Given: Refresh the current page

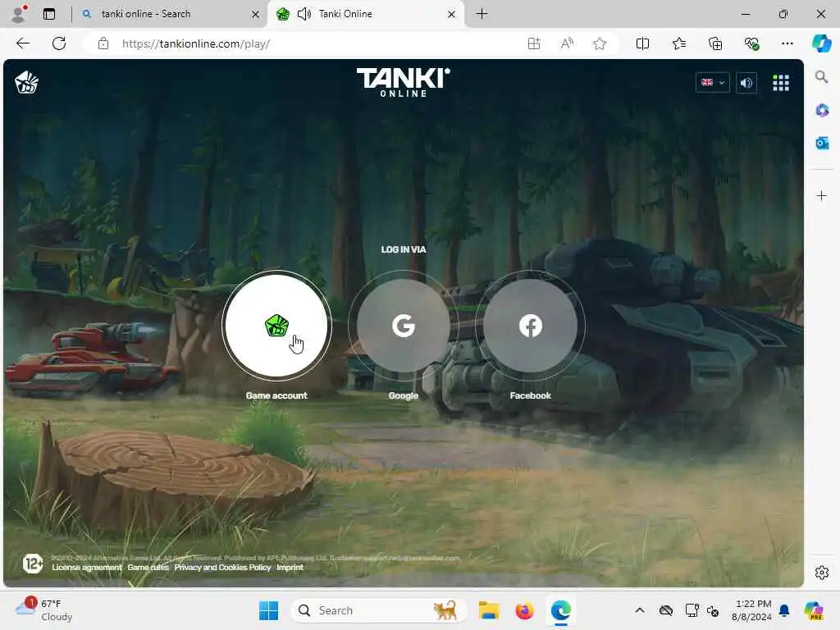Looking at the screenshot, I should pos(59,43).
